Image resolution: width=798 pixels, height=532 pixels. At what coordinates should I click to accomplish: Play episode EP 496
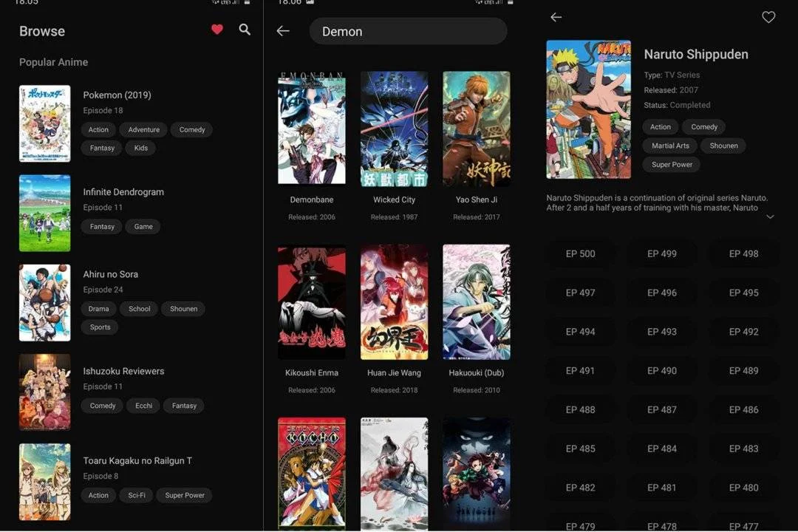(x=661, y=293)
